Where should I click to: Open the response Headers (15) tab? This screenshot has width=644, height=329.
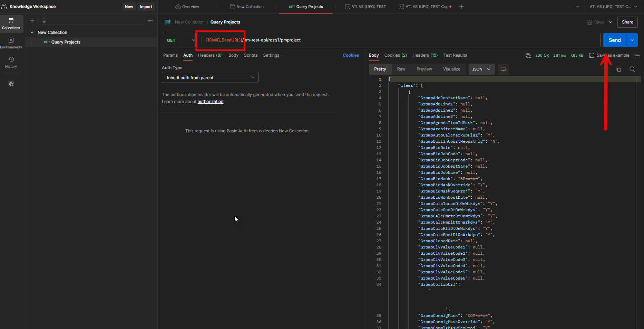click(425, 55)
